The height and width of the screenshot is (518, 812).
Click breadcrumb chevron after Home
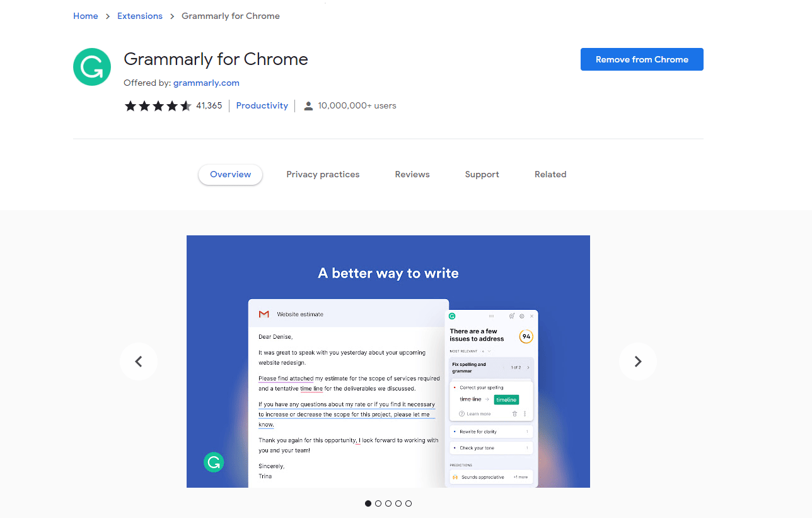pyautogui.click(x=108, y=16)
